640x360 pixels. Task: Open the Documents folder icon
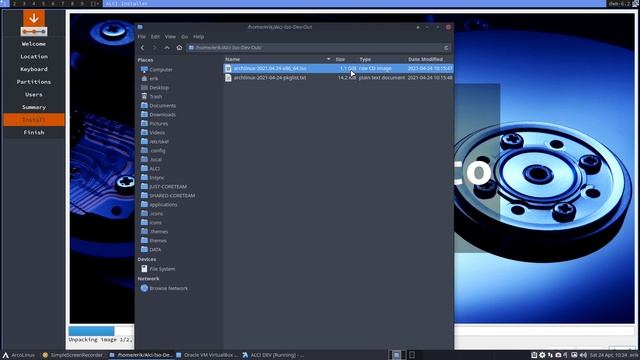point(144,105)
